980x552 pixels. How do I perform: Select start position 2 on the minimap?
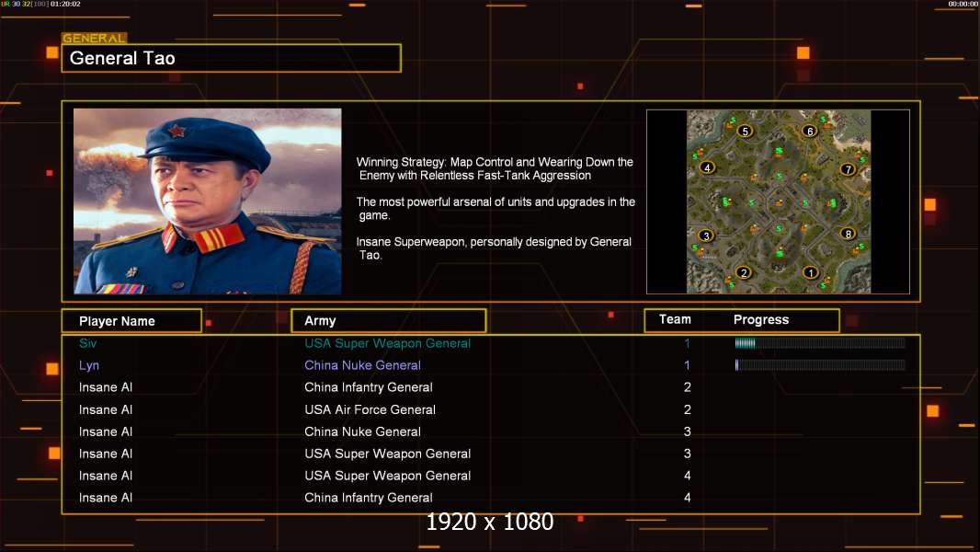click(x=744, y=272)
